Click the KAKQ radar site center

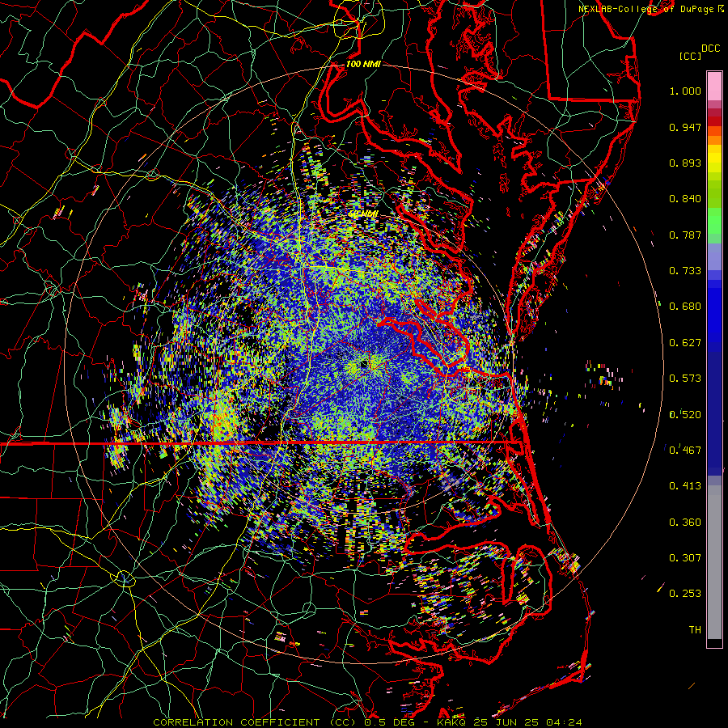363,365
